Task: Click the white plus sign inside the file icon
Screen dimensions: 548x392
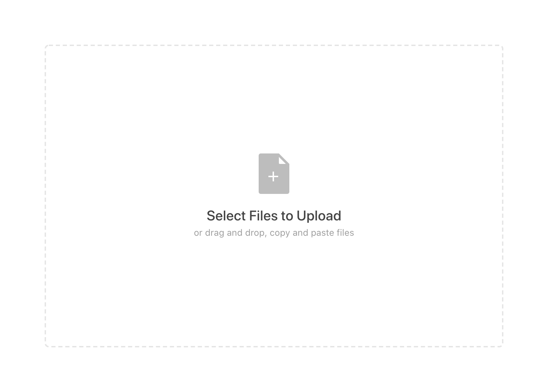Action: tap(273, 176)
